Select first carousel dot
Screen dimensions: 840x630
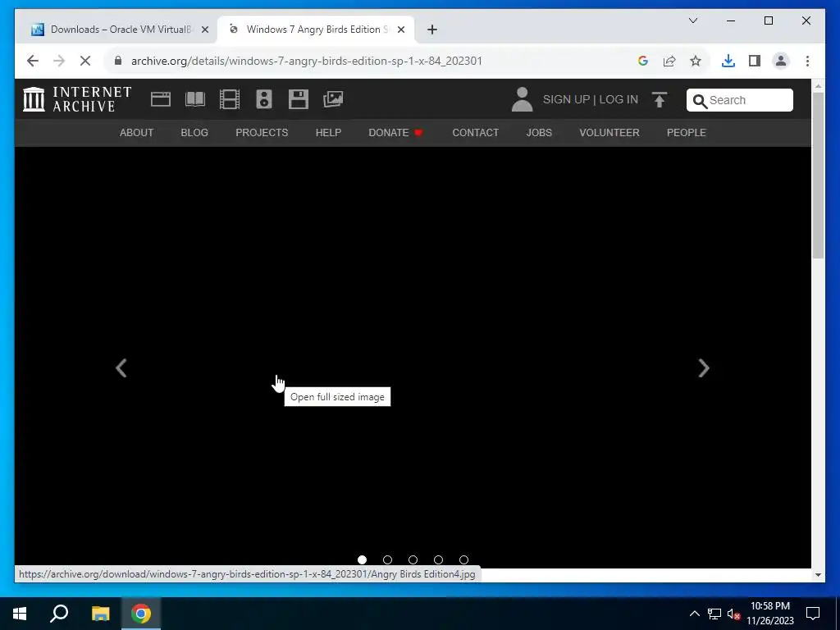click(362, 559)
